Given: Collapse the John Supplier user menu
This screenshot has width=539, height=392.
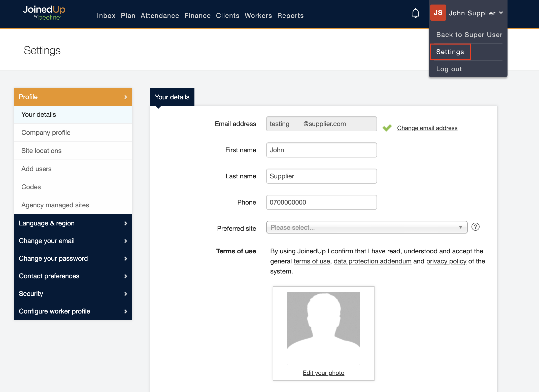Looking at the screenshot, I should pyautogui.click(x=476, y=13).
